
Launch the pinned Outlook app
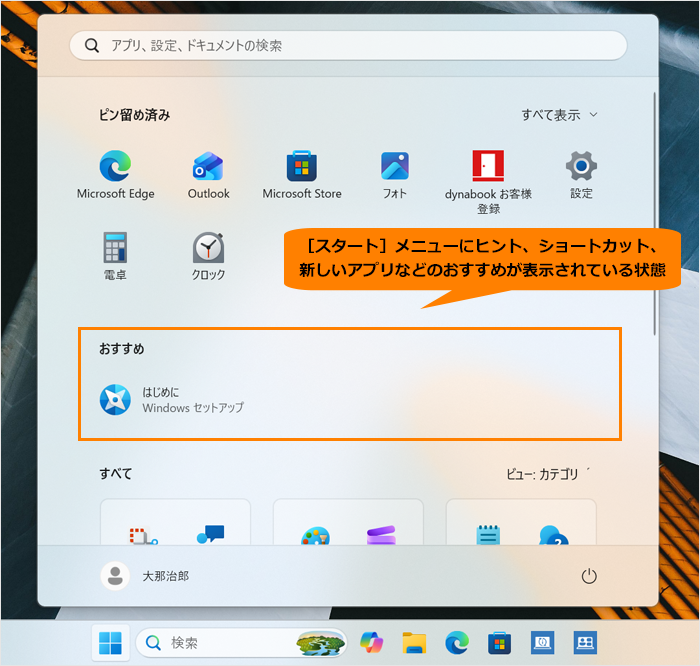[208, 175]
